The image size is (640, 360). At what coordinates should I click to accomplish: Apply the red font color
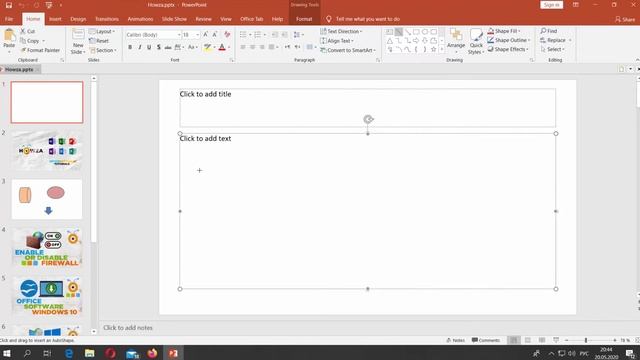pyautogui.click(x=222, y=47)
